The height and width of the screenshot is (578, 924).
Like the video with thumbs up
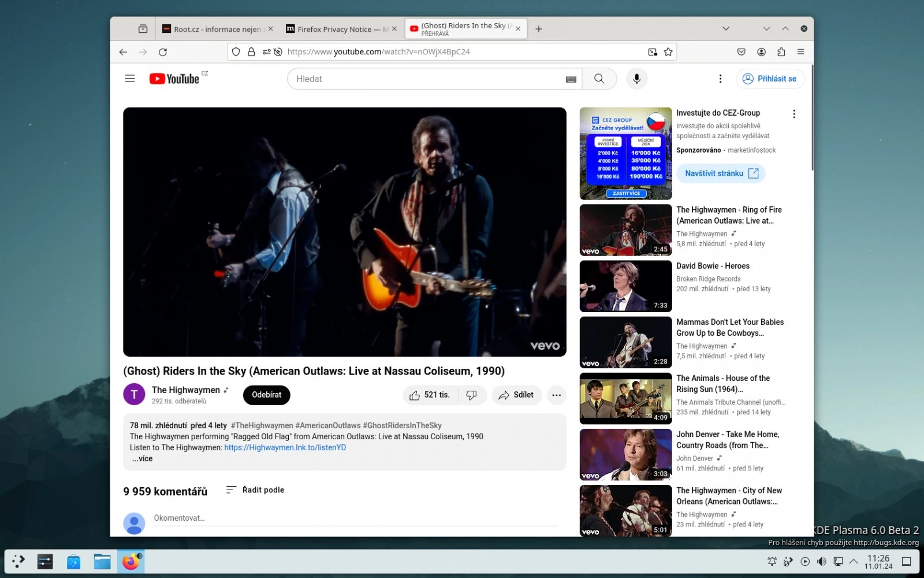click(430, 395)
